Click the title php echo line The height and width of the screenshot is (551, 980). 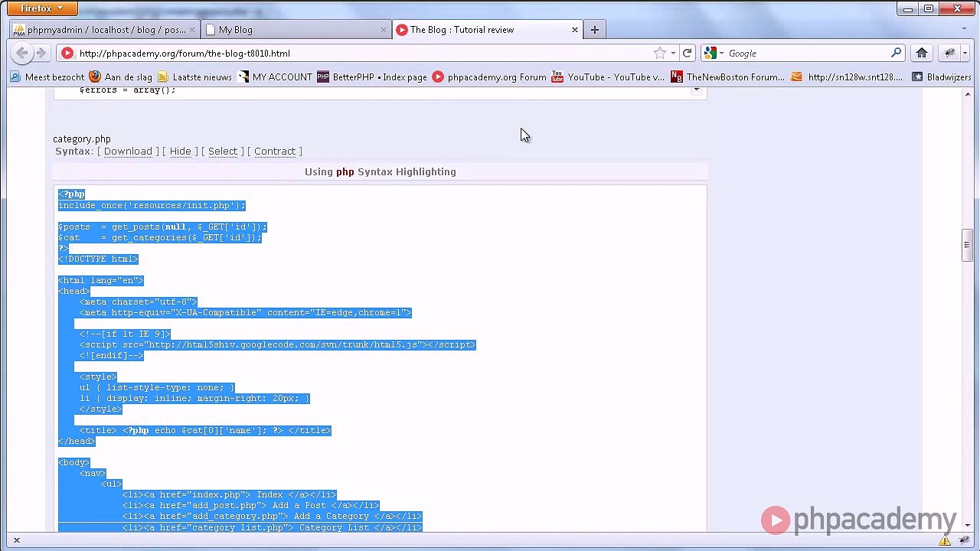(205, 430)
